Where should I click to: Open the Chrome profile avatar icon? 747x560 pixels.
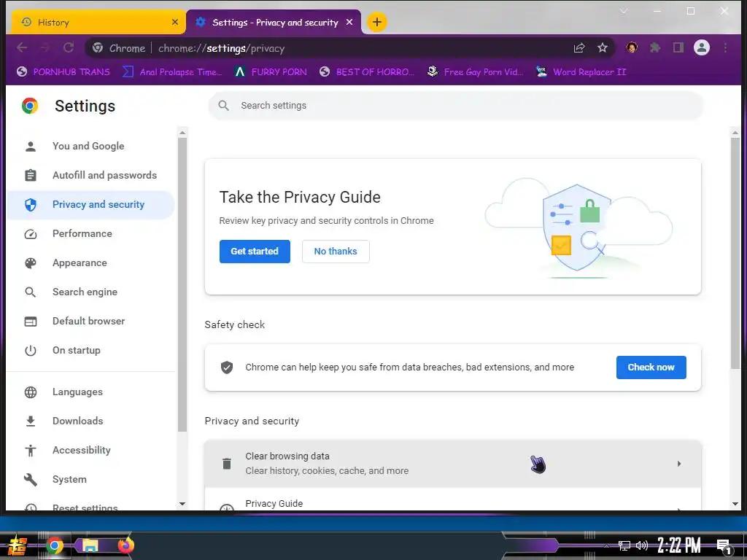[x=701, y=47]
